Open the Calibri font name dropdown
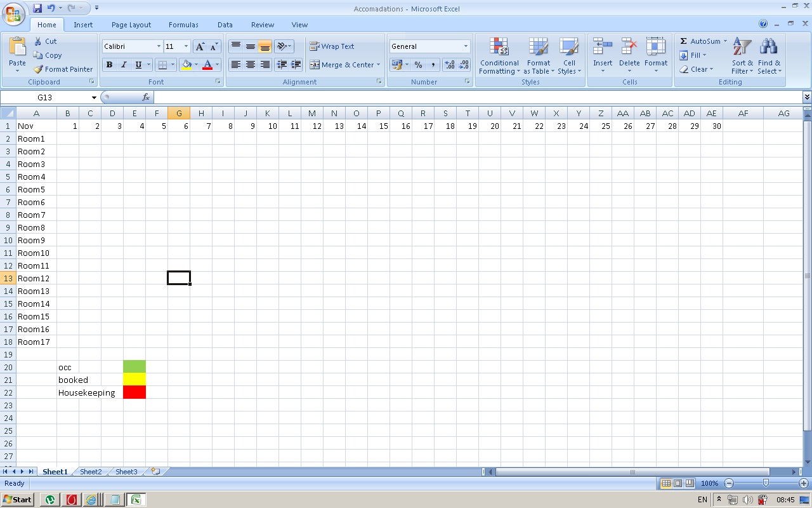This screenshot has height=508, width=812. coord(159,46)
